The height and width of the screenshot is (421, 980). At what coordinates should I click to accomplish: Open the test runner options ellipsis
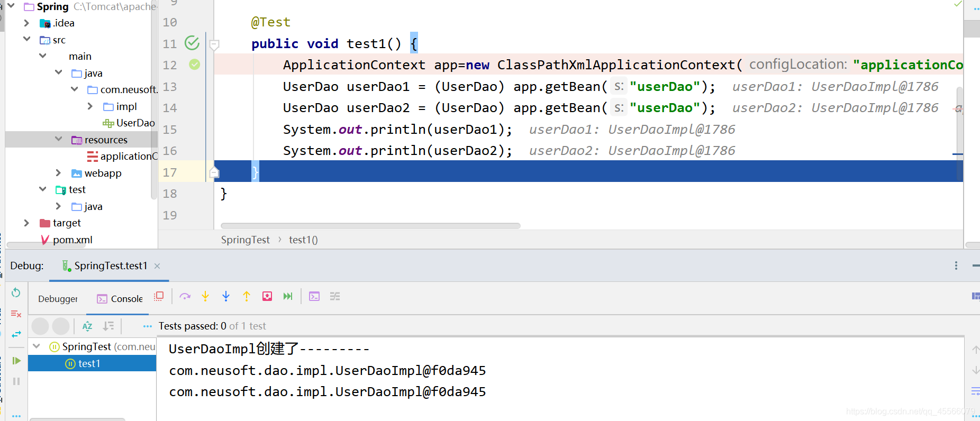click(148, 326)
